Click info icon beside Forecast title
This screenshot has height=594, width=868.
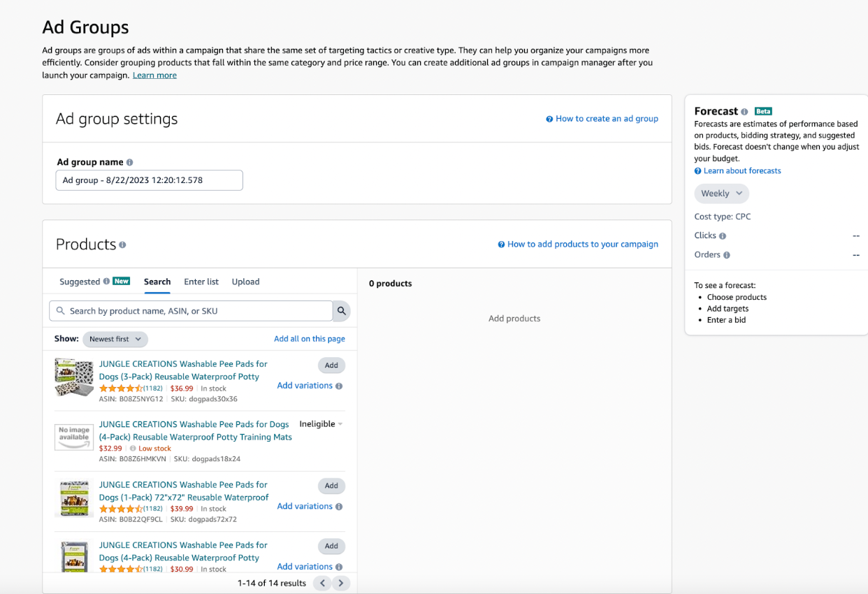tap(744, 112)
